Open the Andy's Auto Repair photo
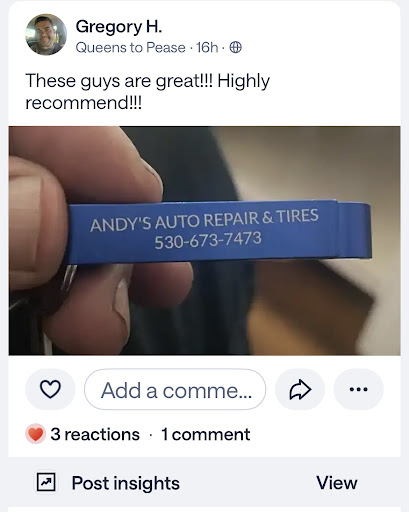The width and height of the screenshot is (409, 512). (204, 240)
